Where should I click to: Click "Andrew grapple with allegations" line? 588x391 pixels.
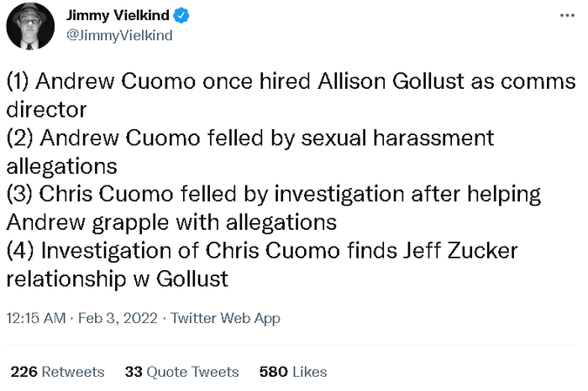pos(171,222)
